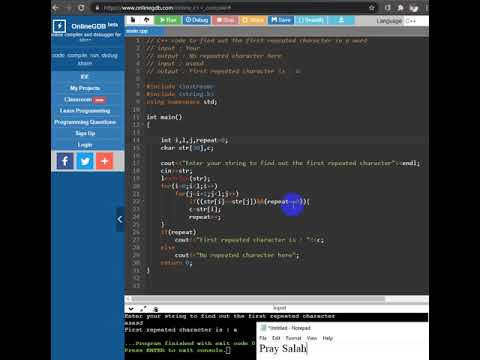Click the upload file icon in toolbar
The height and width of the screenshot is (360, 480).
[x=146, y=20]
